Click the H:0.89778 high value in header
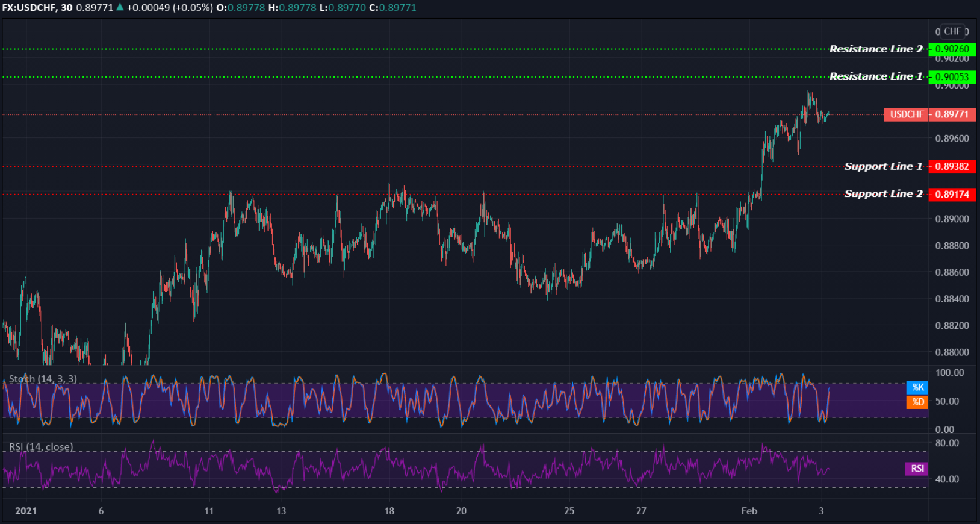This screenshot has width=980, height=524. 292,8
